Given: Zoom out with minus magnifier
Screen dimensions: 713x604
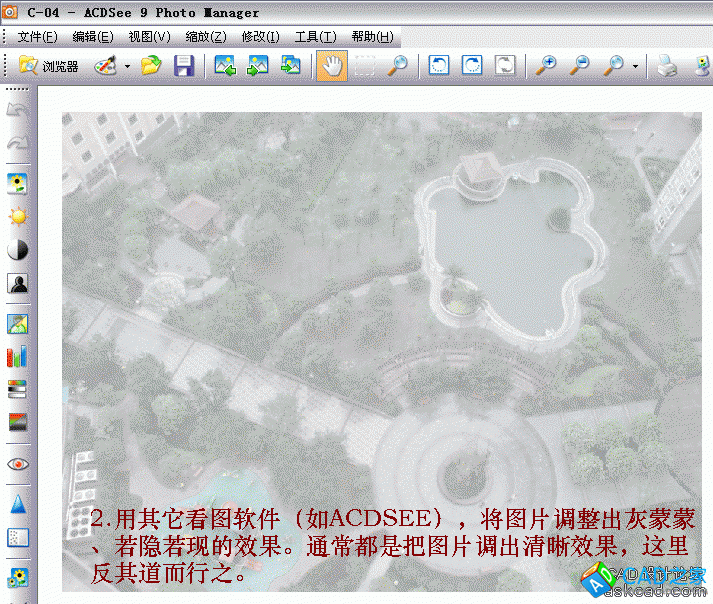Looking at the screenshot, I should (x=579, y=66).
